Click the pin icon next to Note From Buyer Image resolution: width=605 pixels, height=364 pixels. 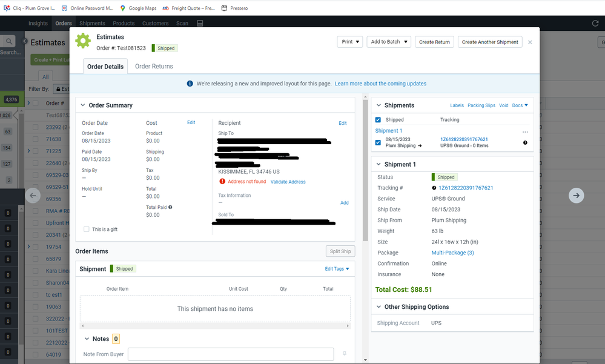(x=345, y=354)
